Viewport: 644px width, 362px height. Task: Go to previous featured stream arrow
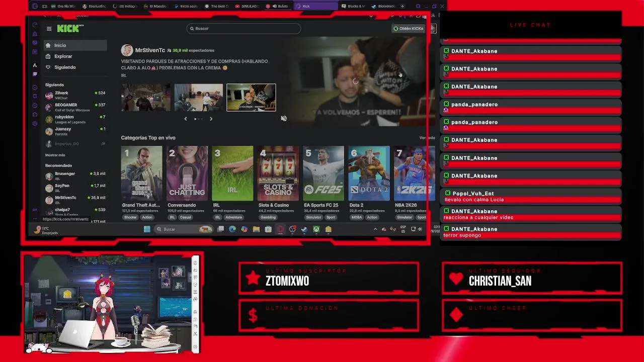(x=185, y=119)
